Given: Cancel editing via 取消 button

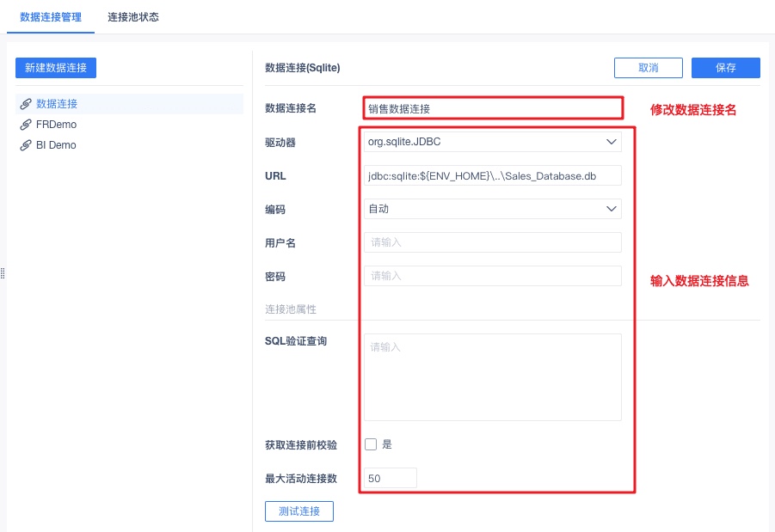Looking at the screenshot, I should (x=649, y=68).
